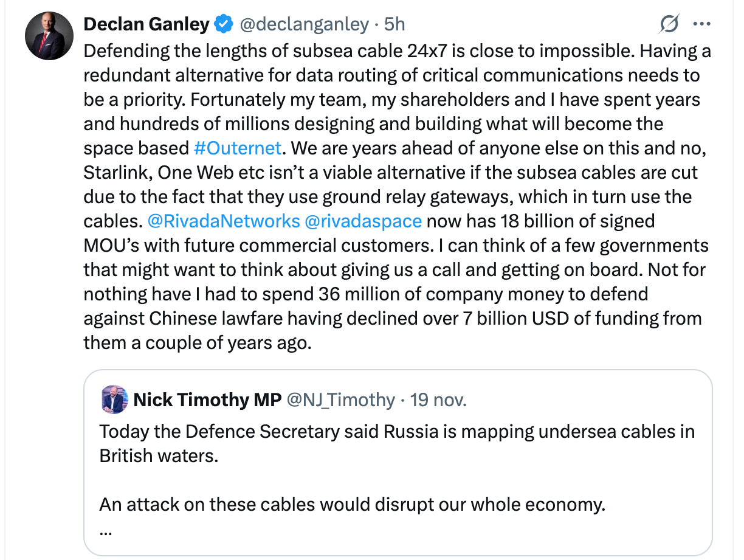Viewport: 744px width, 560px height.
Task: Open the @declanganley handle link
Action: coord(304,24)
